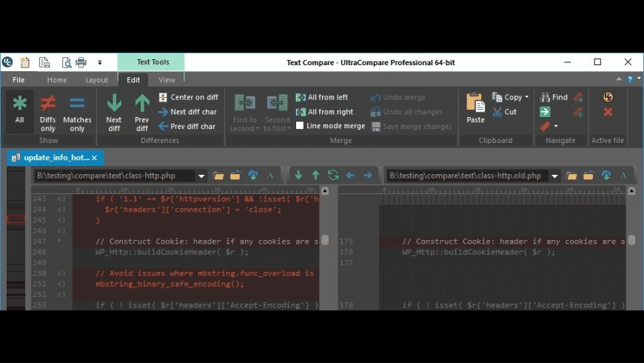Toggle Line mode merge checkbox

[300, 125]
